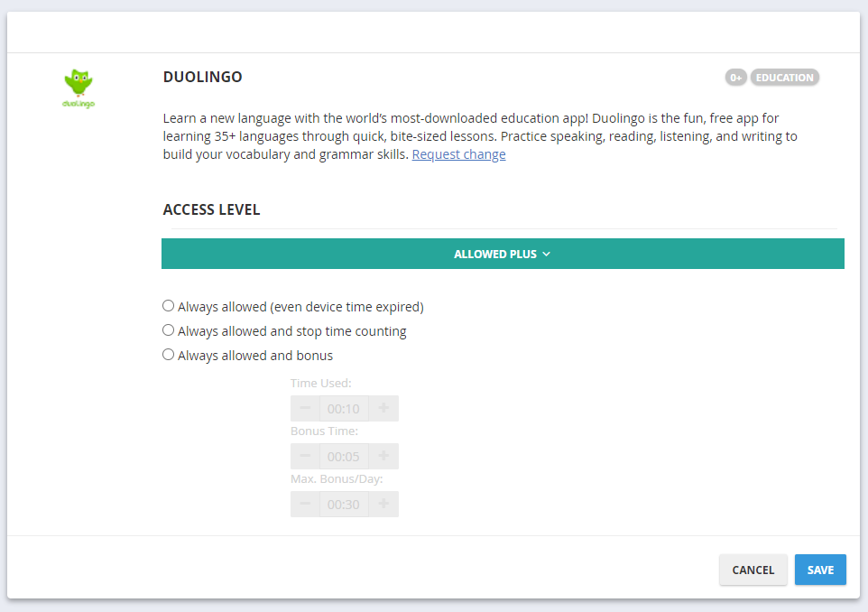This screenshot has width=868, height=612.
Task: Select 'Always allowed (even device time expired)'
Action: (168, 305)
